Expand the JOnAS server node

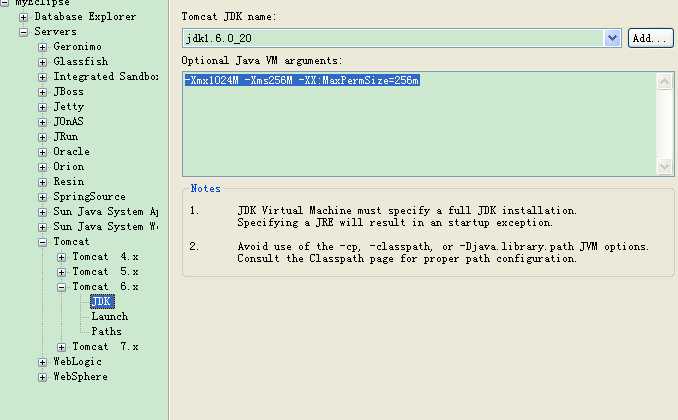pyautogui.click(x=42, y=122)
